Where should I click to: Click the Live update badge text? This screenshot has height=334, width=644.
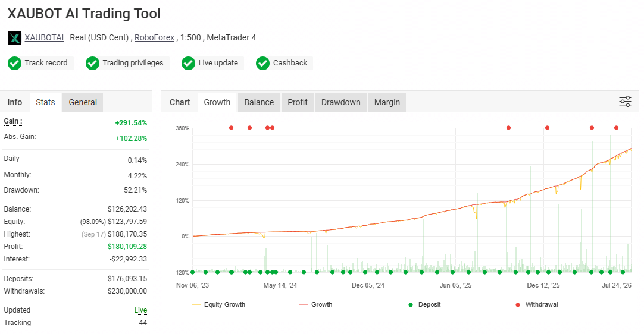(x=218, y=63)
